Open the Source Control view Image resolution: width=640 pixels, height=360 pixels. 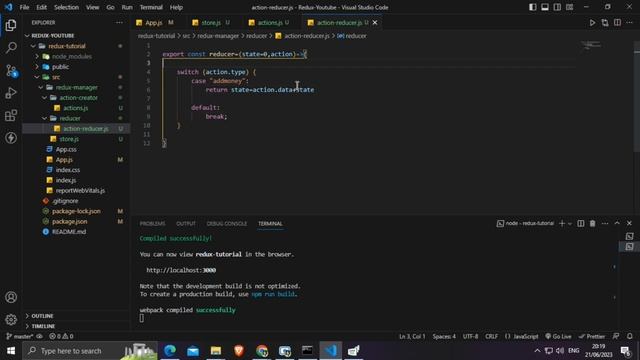[11, 71]
